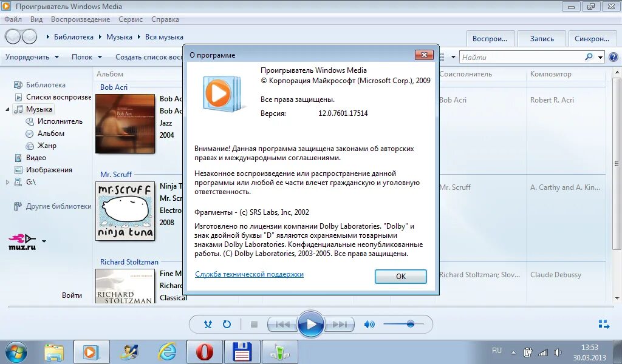Click the RU language indicator
The width and height of the screenshot is (622, 364).
coord(496,351)
